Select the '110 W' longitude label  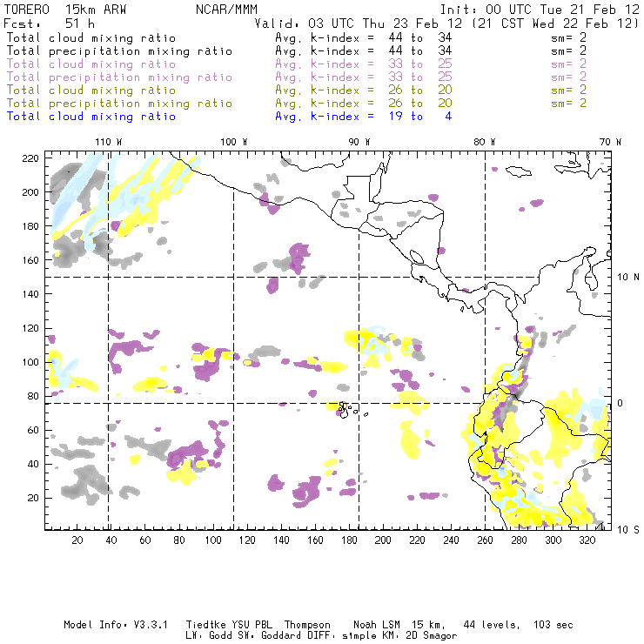(x=109, y=142)
